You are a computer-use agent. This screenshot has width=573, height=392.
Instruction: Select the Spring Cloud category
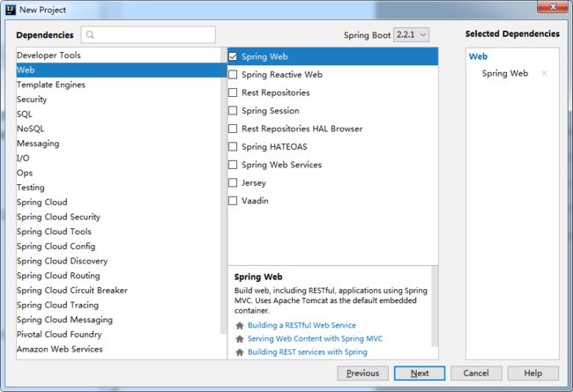118,202
